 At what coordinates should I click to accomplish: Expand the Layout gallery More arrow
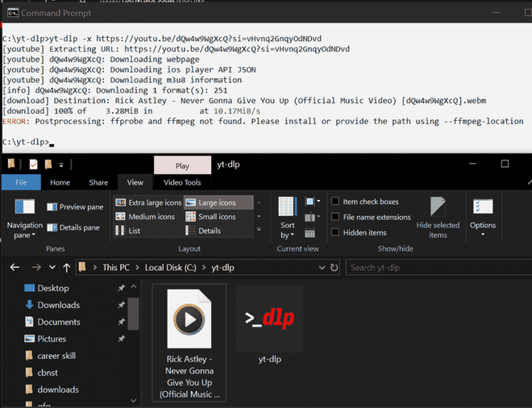(x=259, y=230)
